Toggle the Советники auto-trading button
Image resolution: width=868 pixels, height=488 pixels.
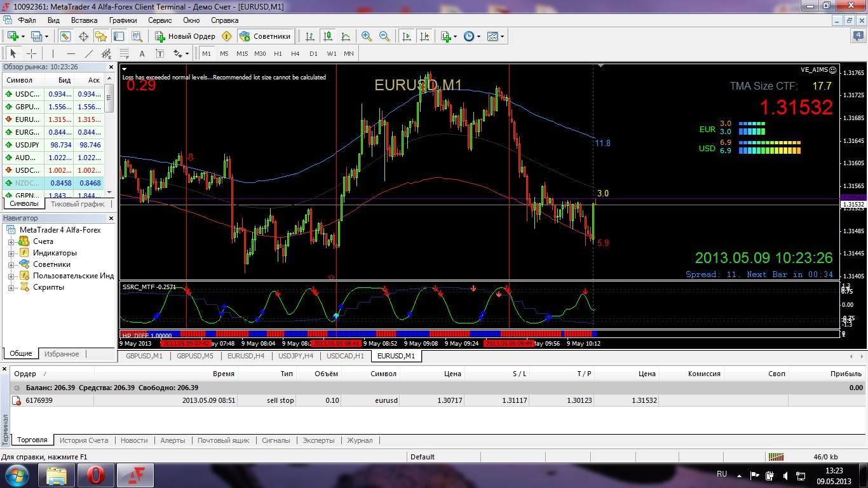coord(266,36)
